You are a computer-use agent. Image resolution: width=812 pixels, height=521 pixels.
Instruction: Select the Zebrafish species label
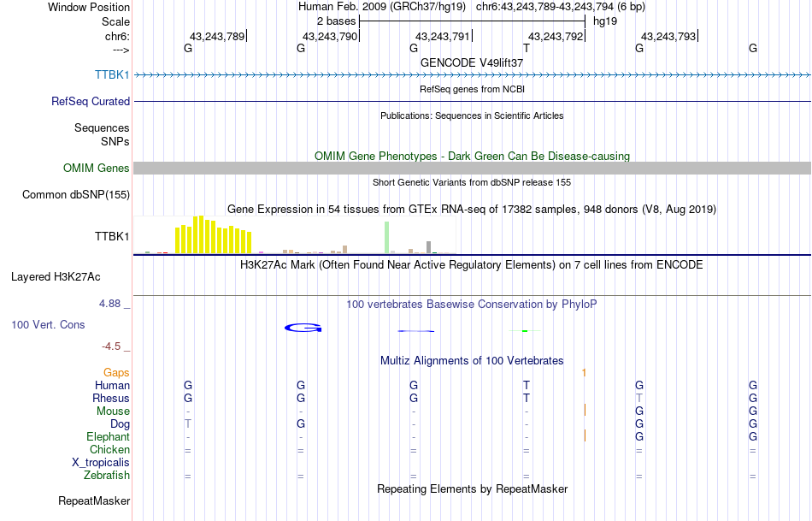coord(107,475)
